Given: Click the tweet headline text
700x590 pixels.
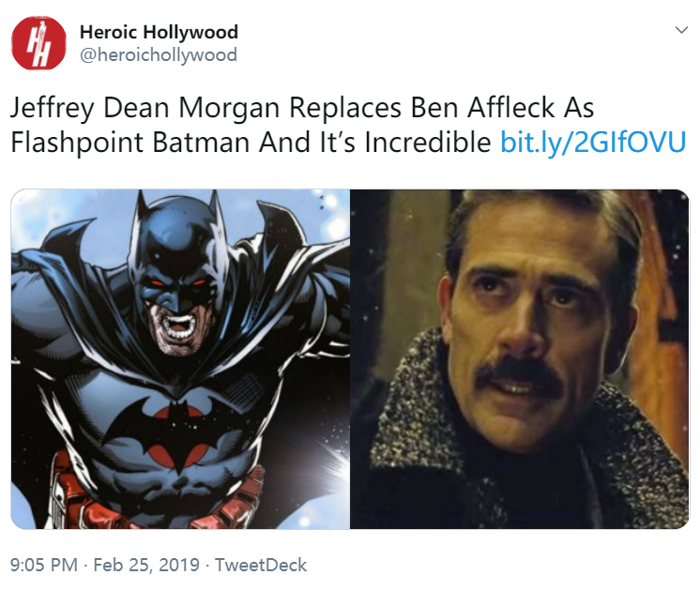Looking at the screenshot, I should (x=302, y=126).
